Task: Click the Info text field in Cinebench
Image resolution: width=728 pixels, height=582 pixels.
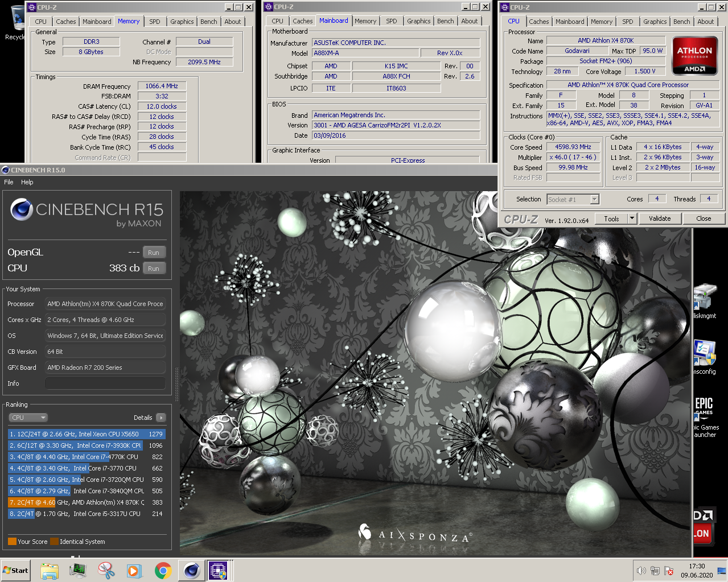Action: pos(105,383)
